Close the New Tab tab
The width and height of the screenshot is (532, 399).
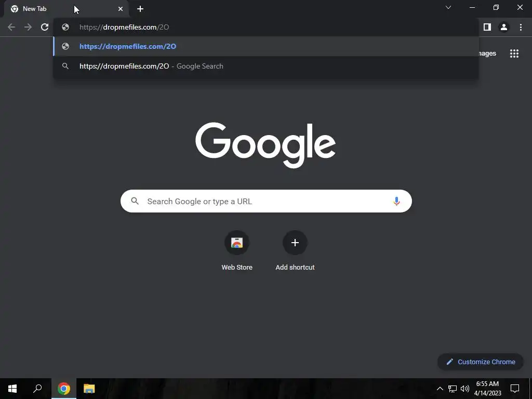(x=121, y=9)
